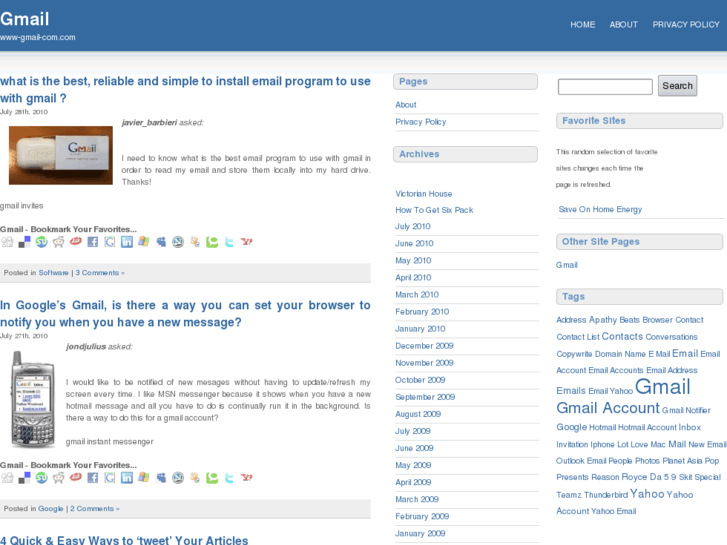Open the Save On Home Energy link
Screen dimensions: 727x545
(600, 209)
